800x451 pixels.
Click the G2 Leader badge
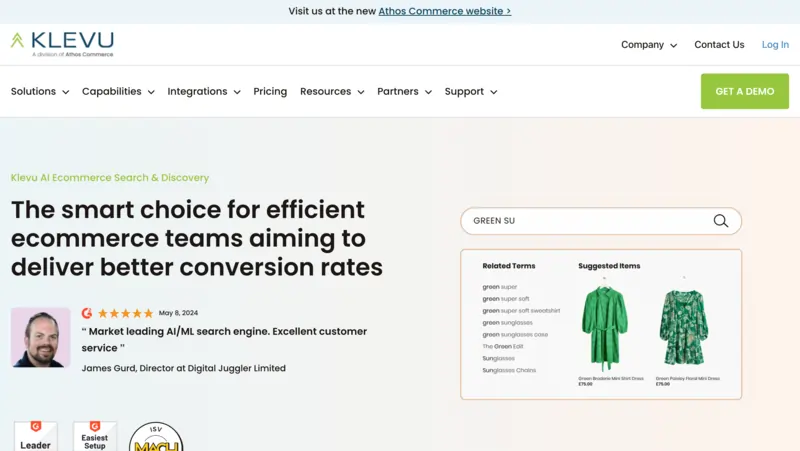pos(35,436)
